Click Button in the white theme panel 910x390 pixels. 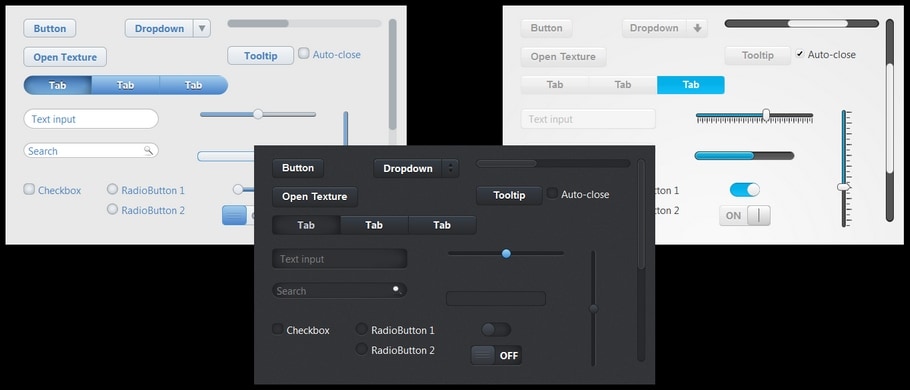tap(546, 28)
